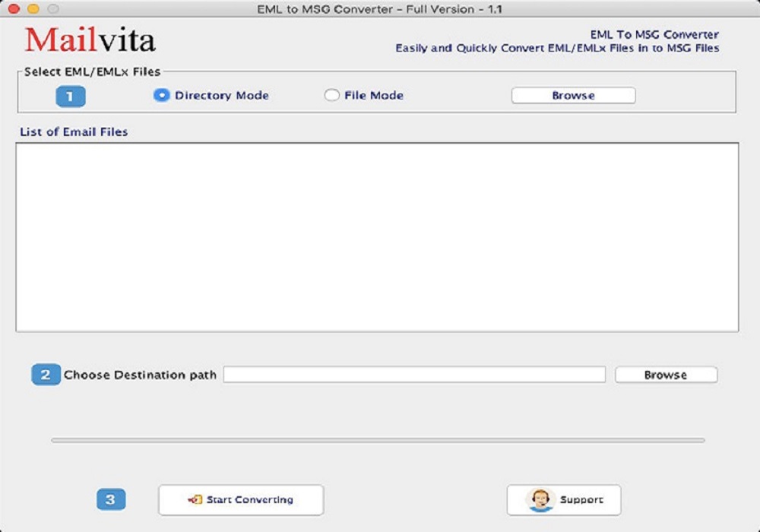Viewport: 760px width, 532px height.
Task: Click the convert icon in Start Converting
Action: [x=195, y=499]
